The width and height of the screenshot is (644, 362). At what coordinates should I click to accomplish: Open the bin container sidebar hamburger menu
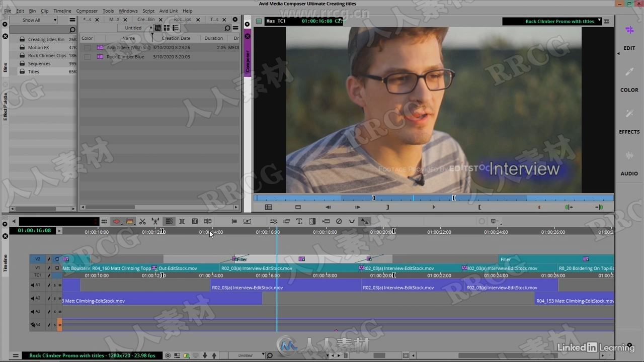coord(72,20)
